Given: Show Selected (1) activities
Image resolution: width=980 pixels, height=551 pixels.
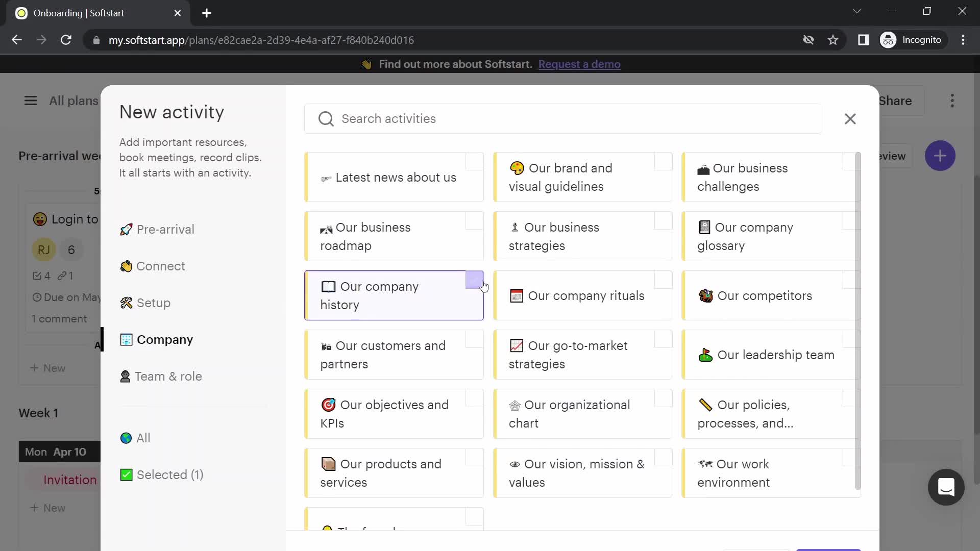Looking at the screenshot, I should click(162, 475).
